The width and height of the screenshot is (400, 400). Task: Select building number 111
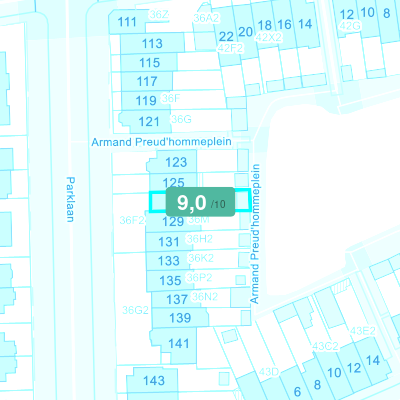click(127, 22)
